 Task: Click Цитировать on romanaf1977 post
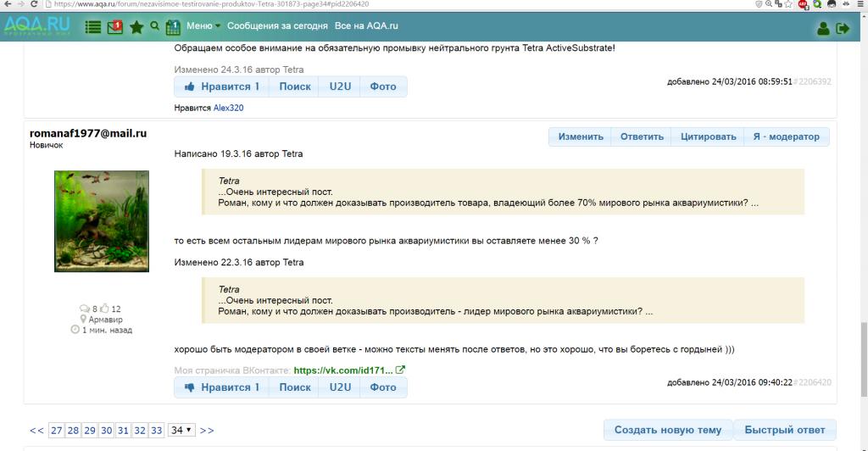point(708,136)
